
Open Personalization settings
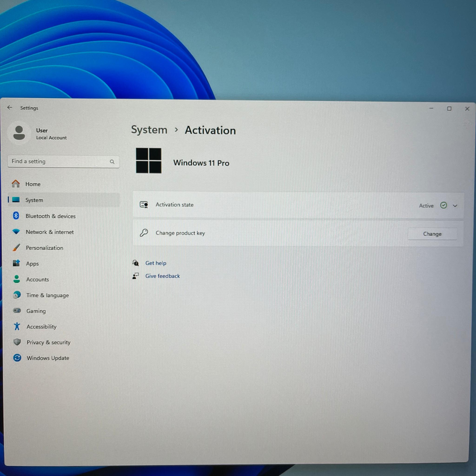click(x=63, y=248)
